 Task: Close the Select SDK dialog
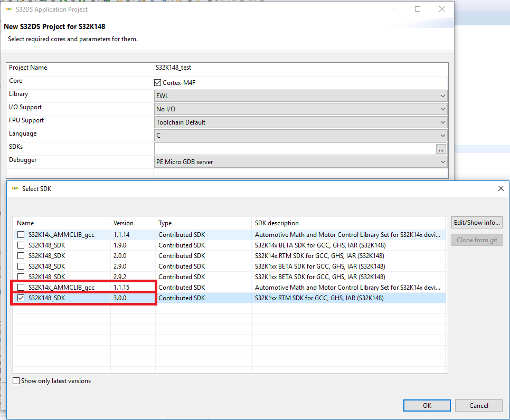501,188
